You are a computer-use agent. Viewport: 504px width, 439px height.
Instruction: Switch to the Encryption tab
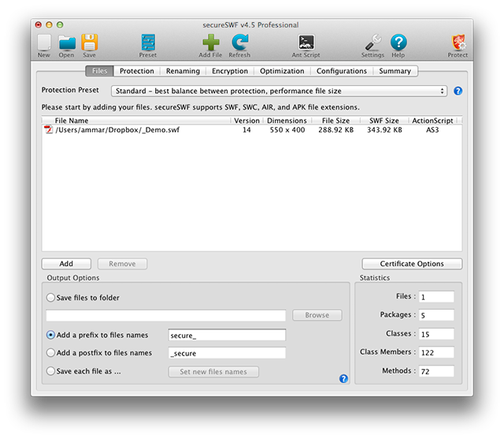(x=228, y=71)
